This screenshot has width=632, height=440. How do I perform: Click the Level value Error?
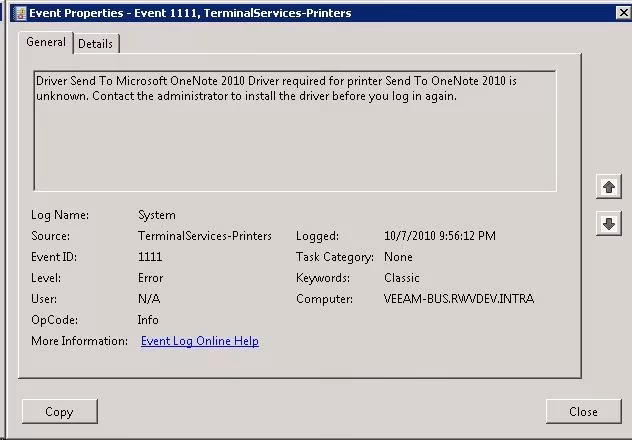(150, 278)
